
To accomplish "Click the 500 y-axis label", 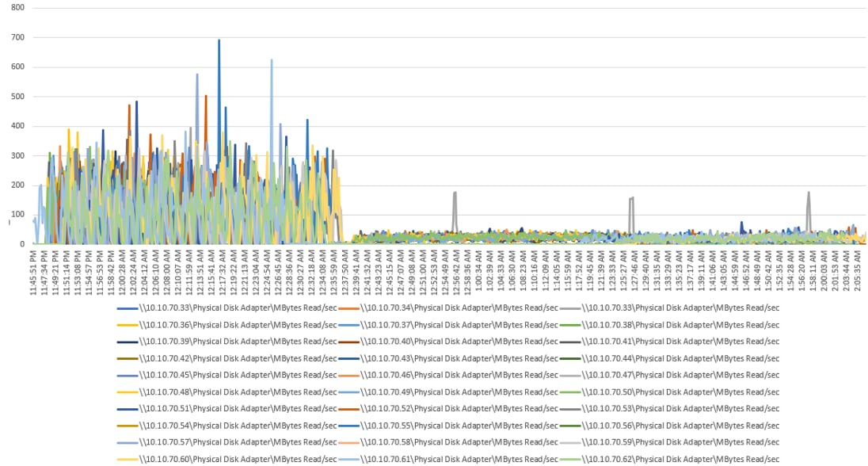I will [x=18, y=97].
